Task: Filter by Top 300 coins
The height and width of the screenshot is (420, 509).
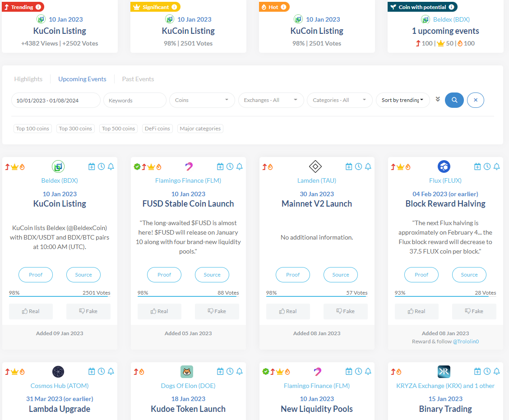Action: [x=75, y=129]
